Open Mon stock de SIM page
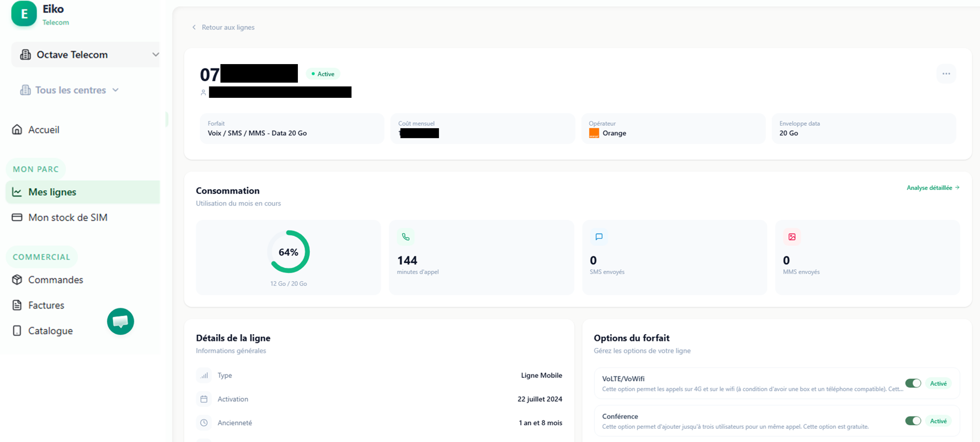The width and height of the screenshot is (980, 442). tap(68, 217)
